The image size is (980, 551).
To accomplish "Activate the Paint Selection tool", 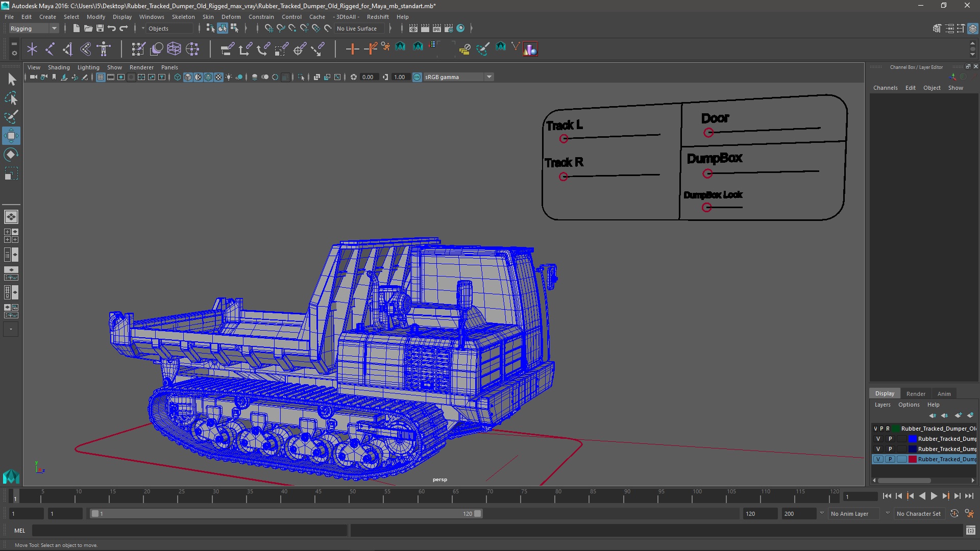I will [x=11, y=117].
